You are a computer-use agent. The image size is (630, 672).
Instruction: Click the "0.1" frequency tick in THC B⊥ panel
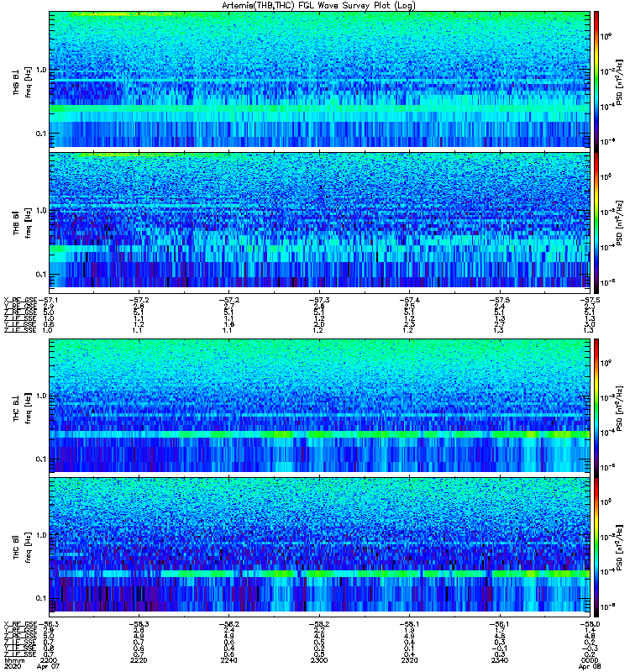(40, 459)
